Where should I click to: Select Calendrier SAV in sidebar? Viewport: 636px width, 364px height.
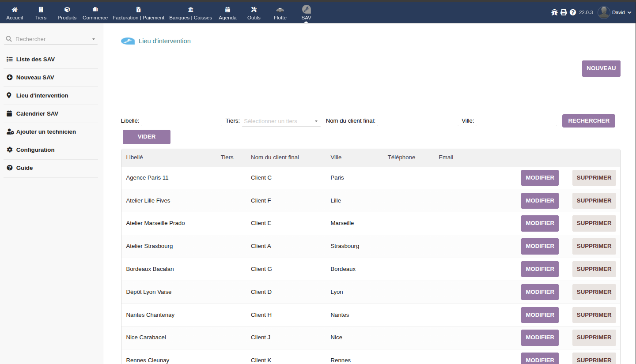click(x=37, y=114)
